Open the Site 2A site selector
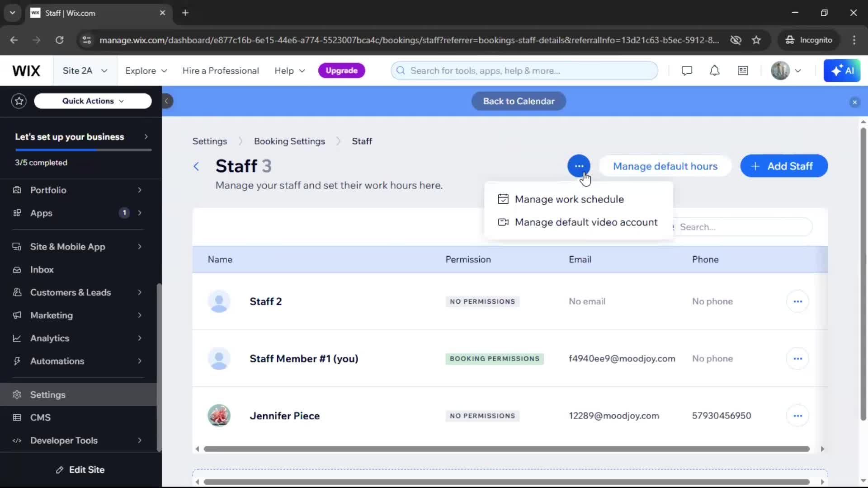 coord(85,71)
